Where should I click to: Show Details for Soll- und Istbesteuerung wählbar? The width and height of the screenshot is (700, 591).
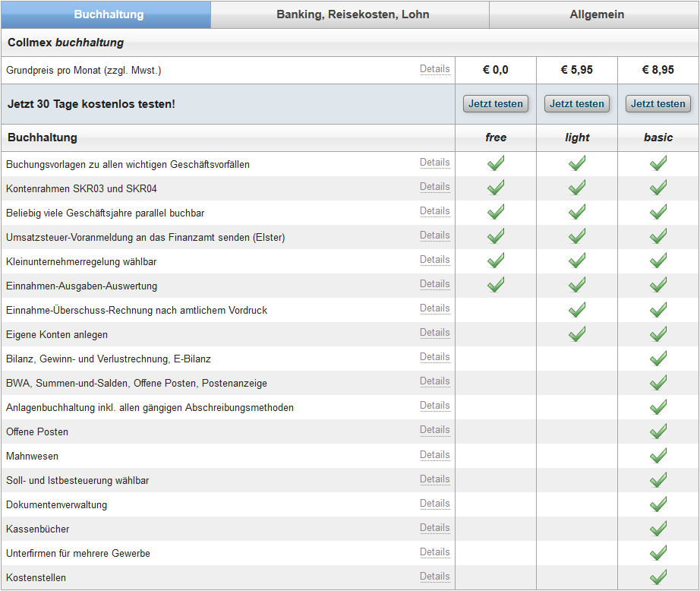[x=435, y=479]
